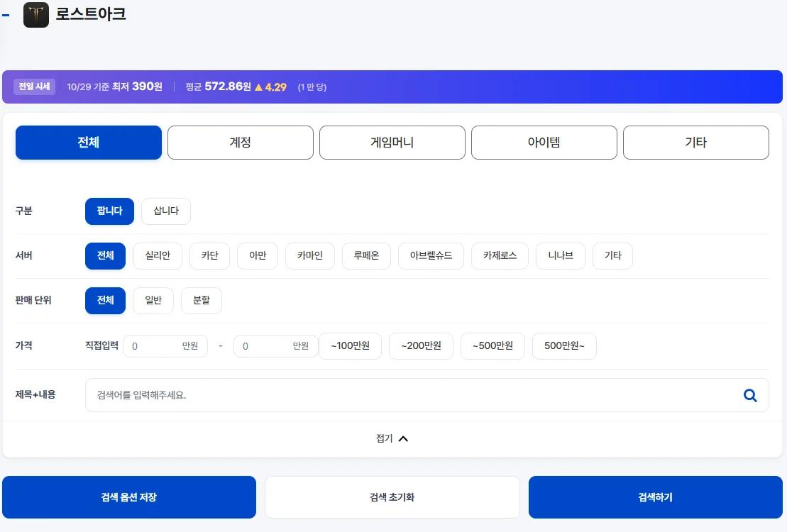787x532 pixels.
Task: Run search with 검색하기 button
Action: coord(656,497)
